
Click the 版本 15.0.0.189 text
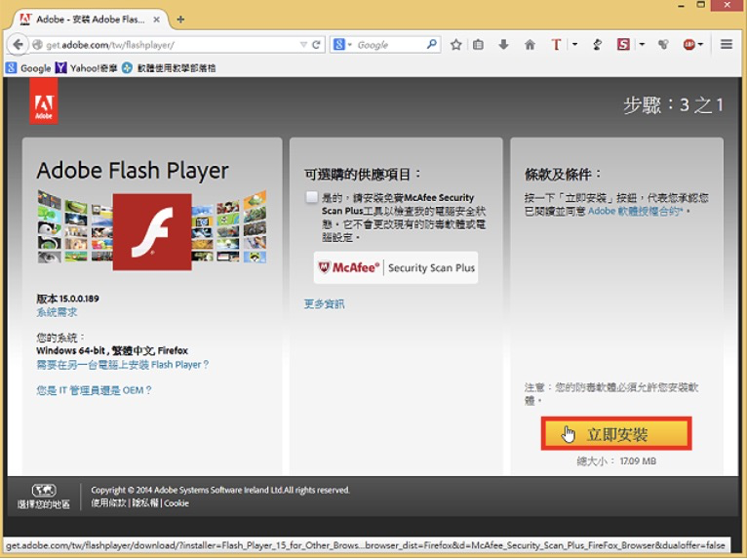(x=67, y=299)
